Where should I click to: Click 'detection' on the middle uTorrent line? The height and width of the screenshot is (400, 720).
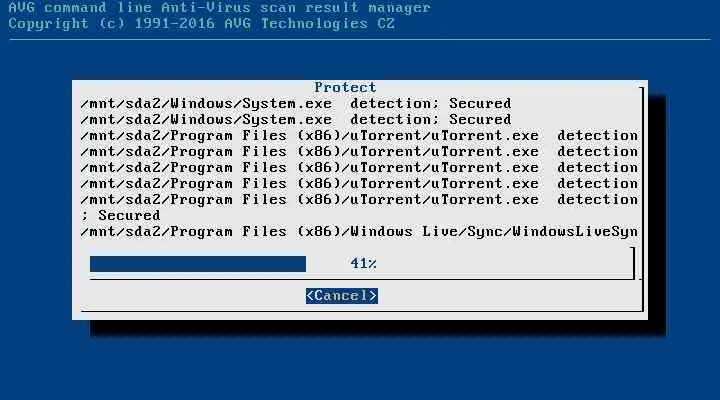(597, 167)
